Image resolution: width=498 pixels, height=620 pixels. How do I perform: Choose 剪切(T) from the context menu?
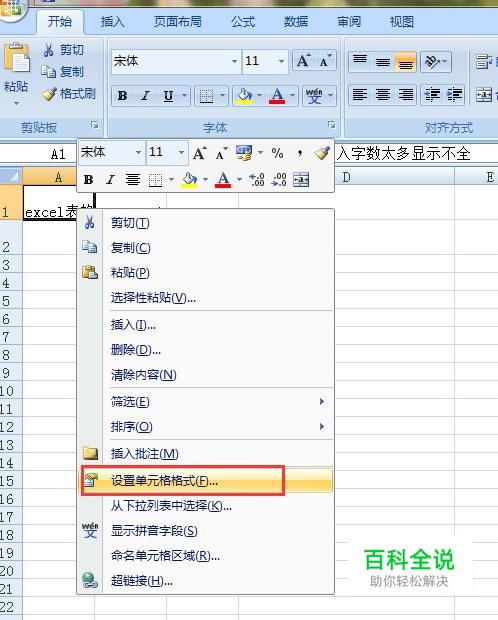[x=205, y=223]
